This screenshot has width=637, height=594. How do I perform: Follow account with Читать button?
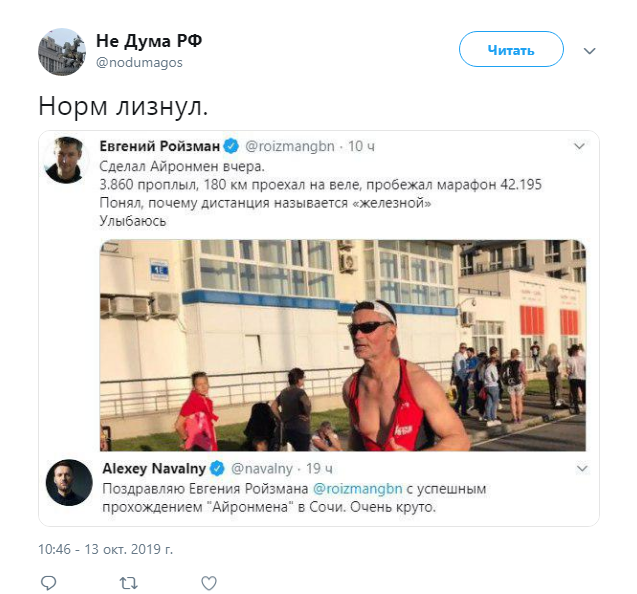(x=511, y=49)
